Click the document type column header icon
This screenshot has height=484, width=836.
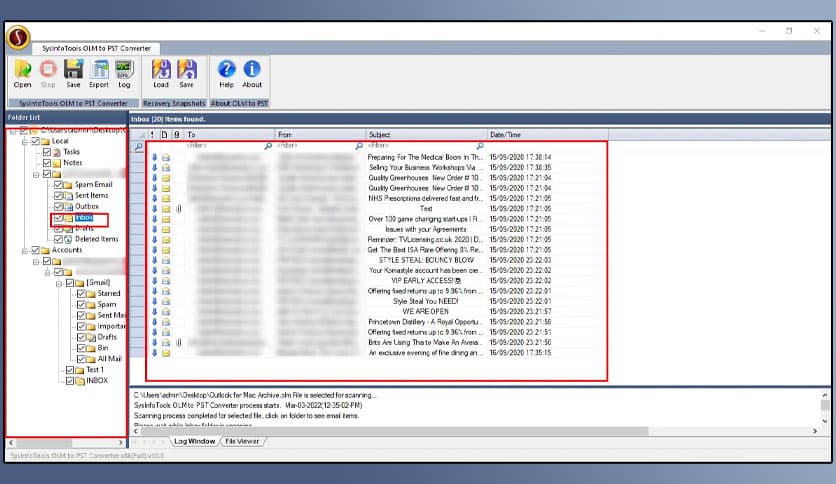[x=165, y=135]
